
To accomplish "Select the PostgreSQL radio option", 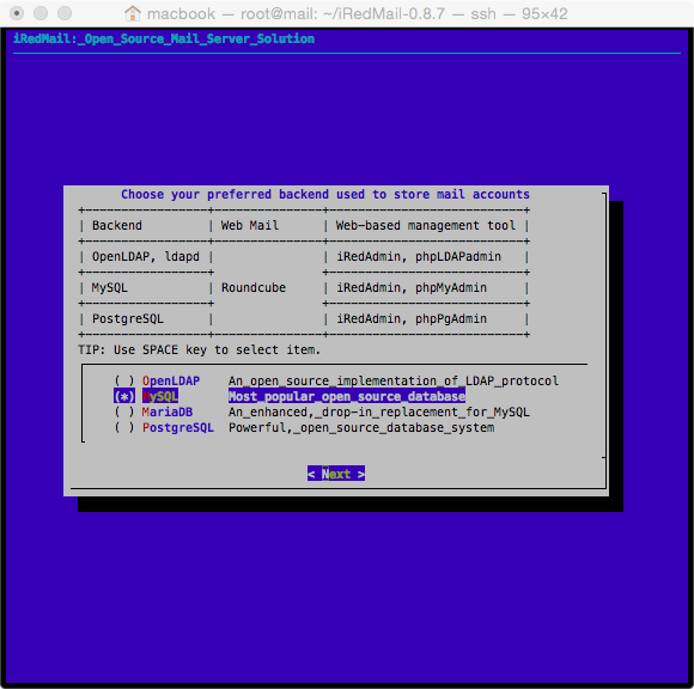I will click(x=124, y=427).
